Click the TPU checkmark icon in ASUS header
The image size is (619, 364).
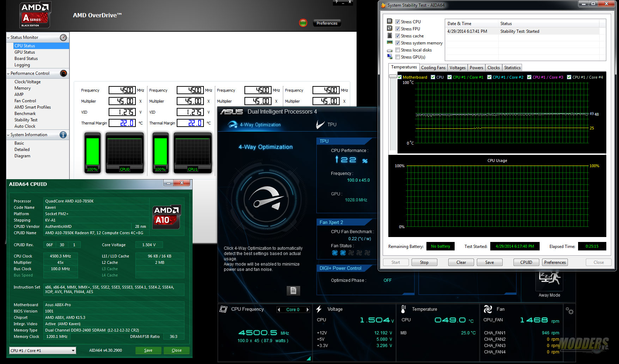[x=320, y=125]
